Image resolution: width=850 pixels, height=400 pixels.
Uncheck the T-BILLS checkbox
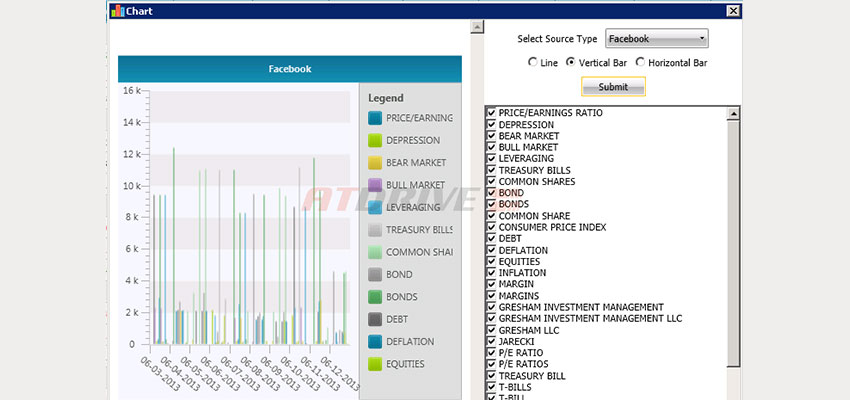[x=492, y=387]
